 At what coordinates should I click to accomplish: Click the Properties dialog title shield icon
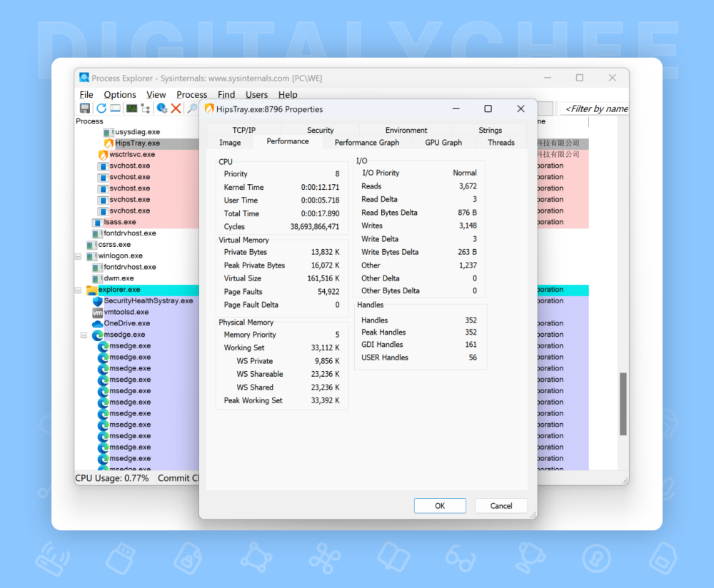209,108
